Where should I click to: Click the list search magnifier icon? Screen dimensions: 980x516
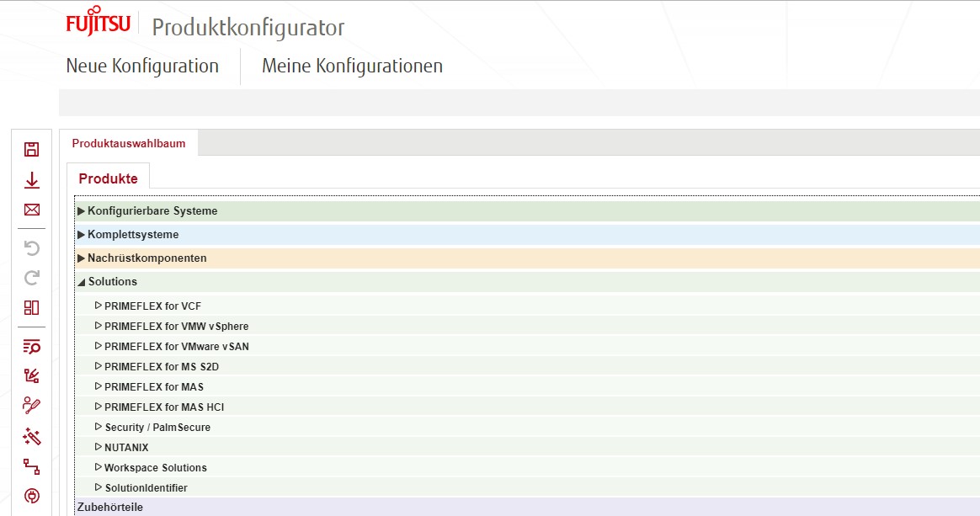[x=31, y=347]
